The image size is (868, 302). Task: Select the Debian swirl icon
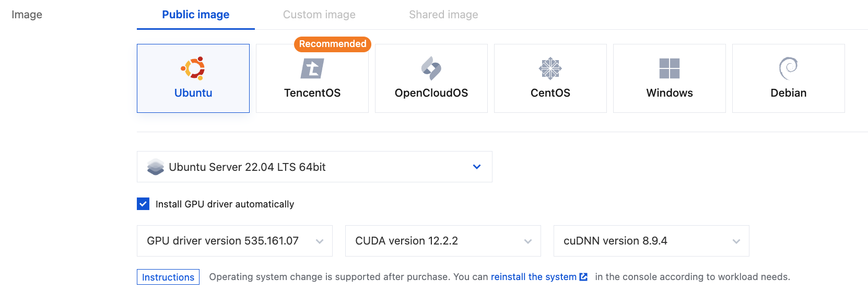[x=789, y=68]
